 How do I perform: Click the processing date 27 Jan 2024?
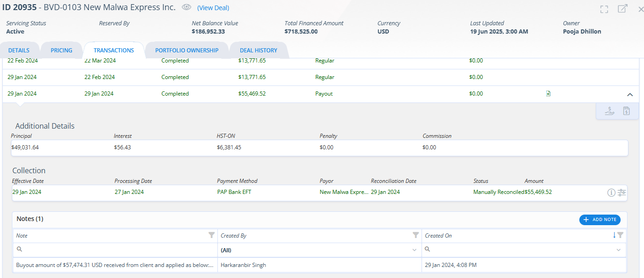click(x=129, y=192)
